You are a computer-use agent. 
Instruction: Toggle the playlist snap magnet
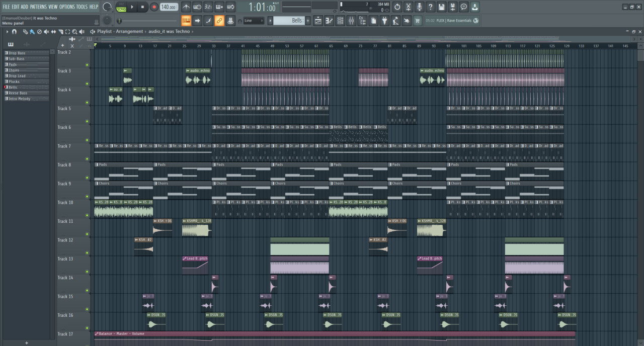pos(15,32)
